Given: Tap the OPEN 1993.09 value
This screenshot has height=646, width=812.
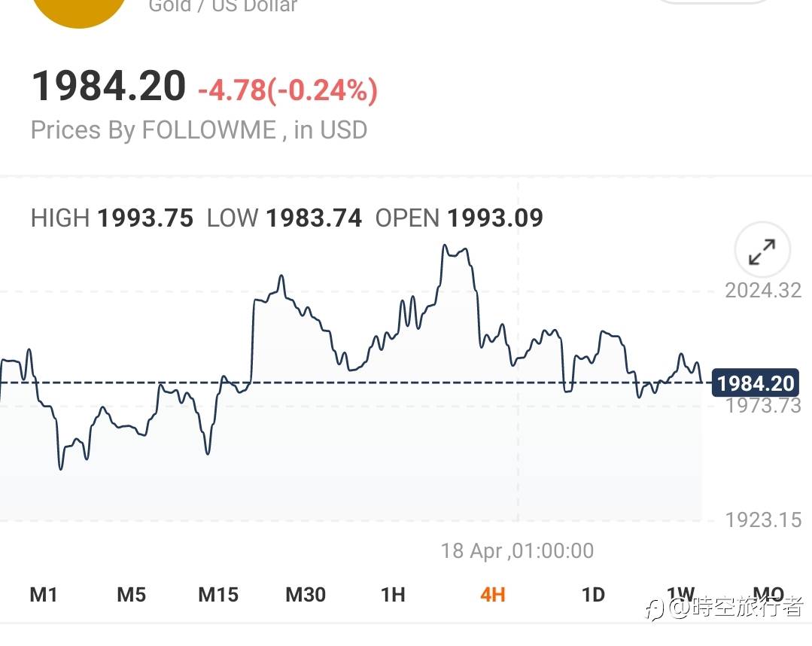Looking at the screenshot, I should [459, 218].
